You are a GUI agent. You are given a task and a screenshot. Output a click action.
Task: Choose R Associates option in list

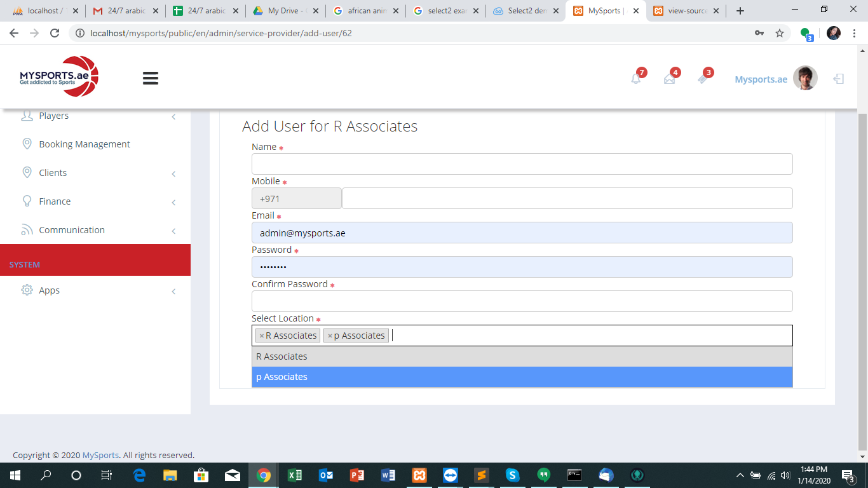[522, 356]
